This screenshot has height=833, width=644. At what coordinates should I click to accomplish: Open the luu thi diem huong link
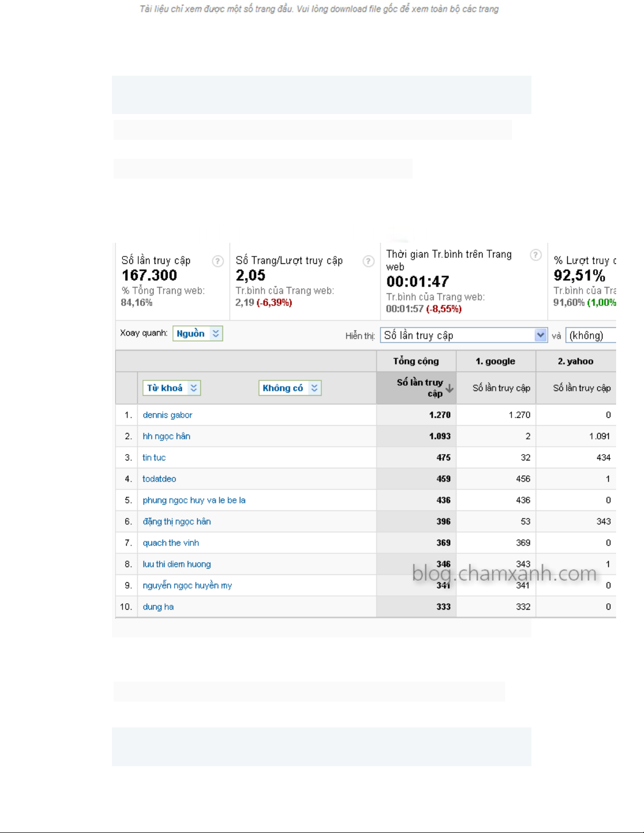click(x=177, y=564)
